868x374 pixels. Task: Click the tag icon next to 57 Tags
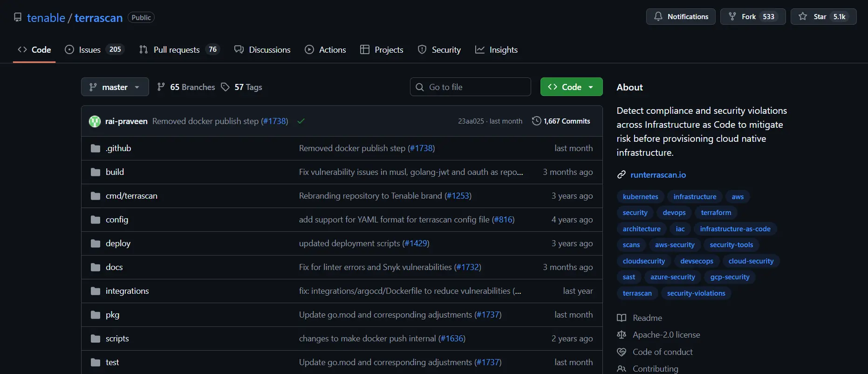(x=226, y=87)
